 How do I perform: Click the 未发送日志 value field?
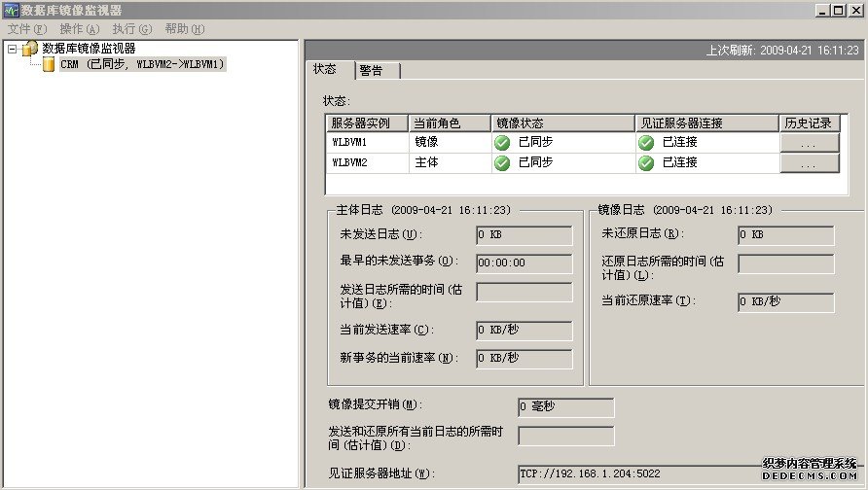[524, 234]
